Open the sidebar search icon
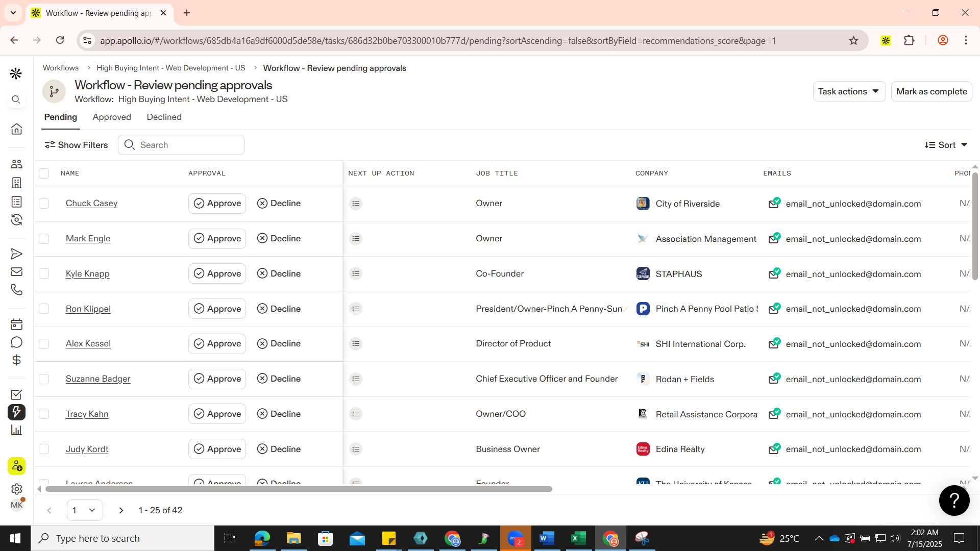The image size is (980, 551). click(x=16, y=100)
